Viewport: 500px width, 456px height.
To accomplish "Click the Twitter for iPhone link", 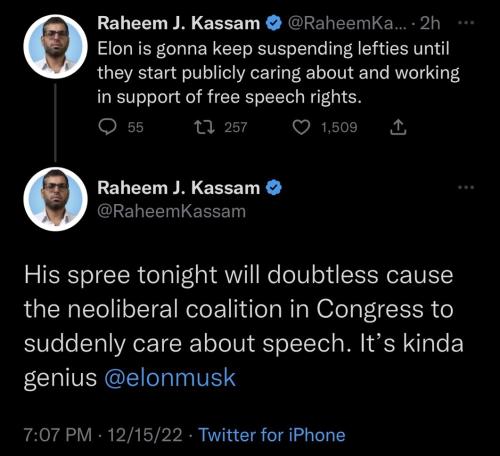I will coord(272,435).
